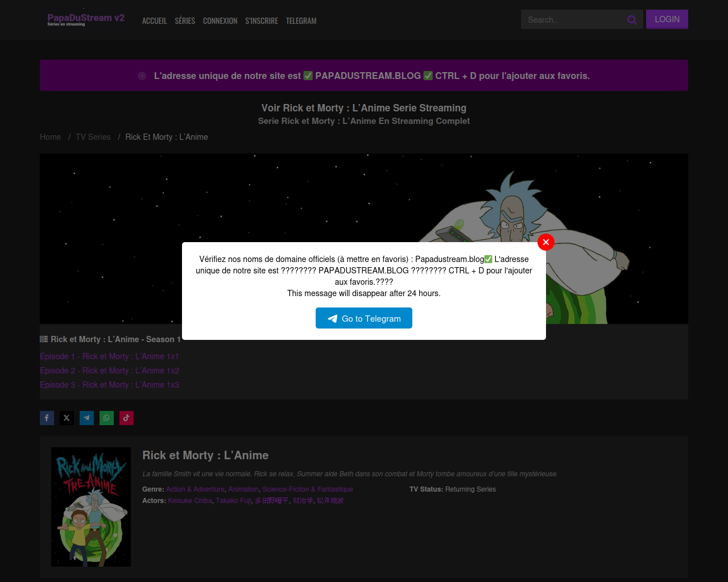The width and height of the screenshot is (728, 582).
Task: Share on X (Twitter) icon
Action: coord(67,418)
